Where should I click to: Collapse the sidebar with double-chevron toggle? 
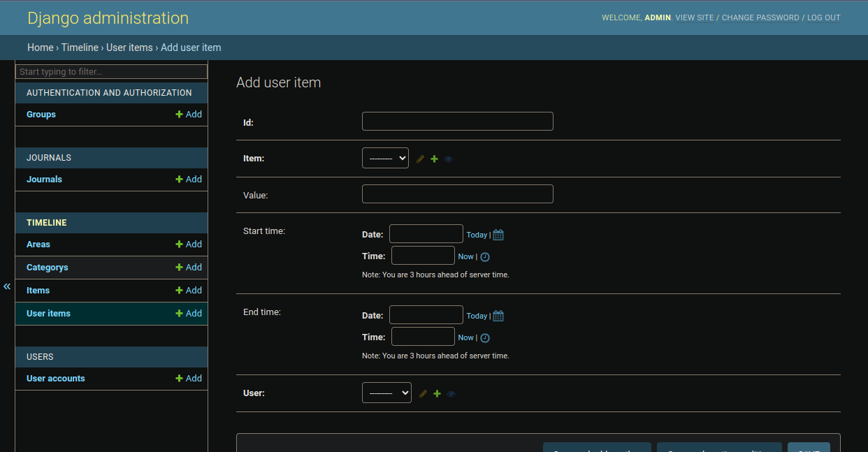pyautogui.click(x=7, y=286)
